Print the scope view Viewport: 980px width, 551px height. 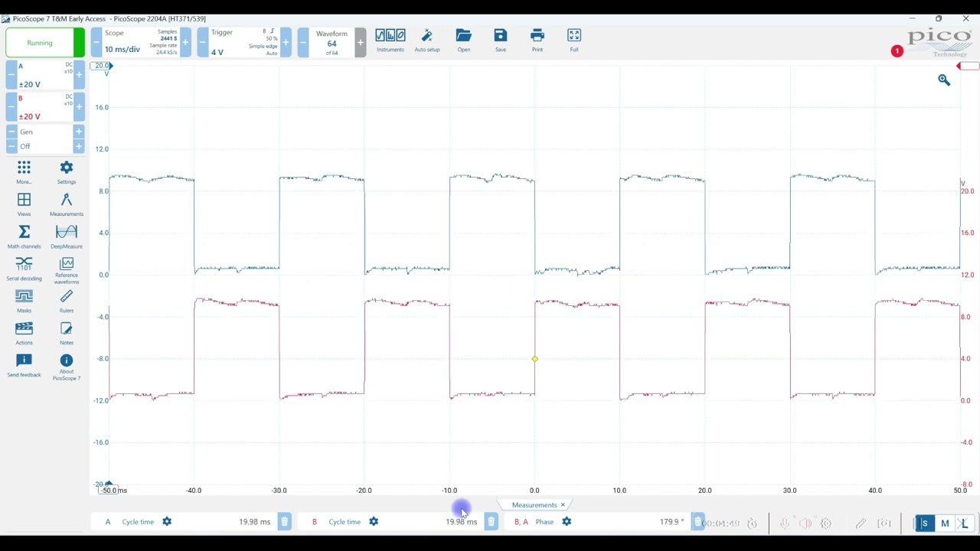pyautogui.click(x=537, y=41)
